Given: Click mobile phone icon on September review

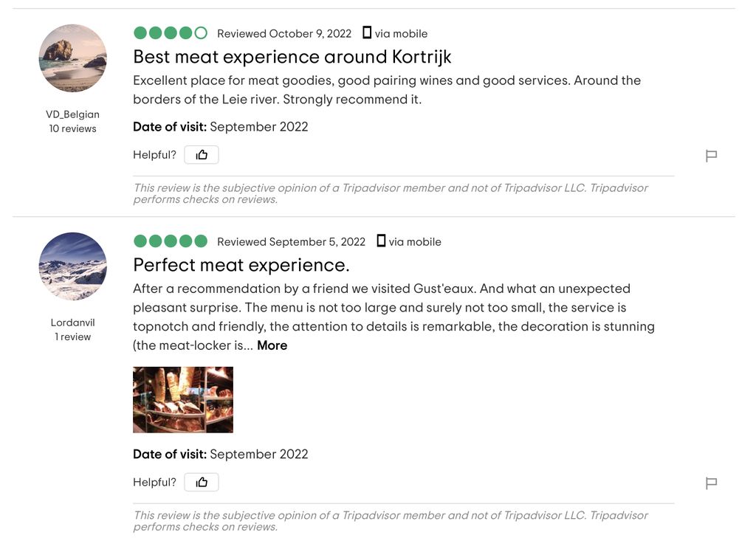Looking at the screenshot, I should click(x=381, y=241).
